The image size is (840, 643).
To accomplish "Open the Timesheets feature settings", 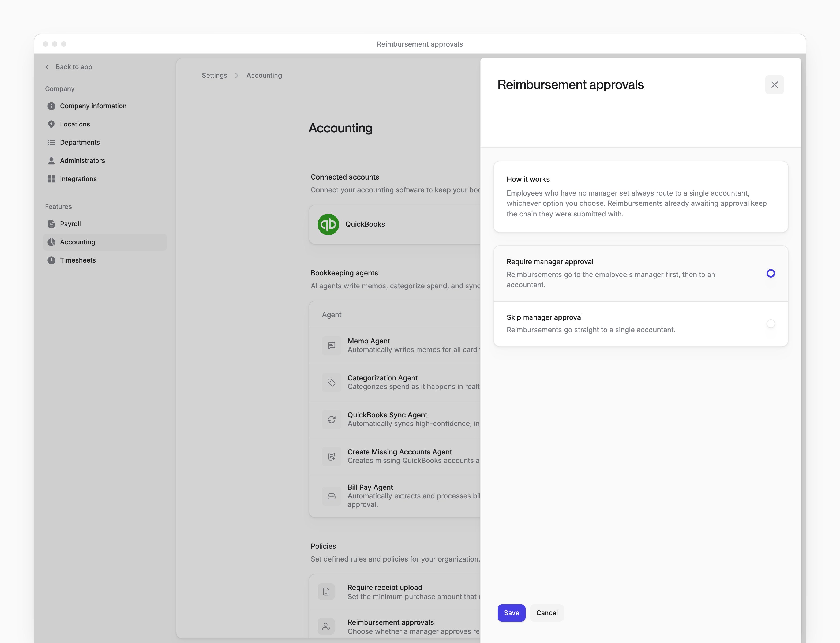I will tap(105, 260).
